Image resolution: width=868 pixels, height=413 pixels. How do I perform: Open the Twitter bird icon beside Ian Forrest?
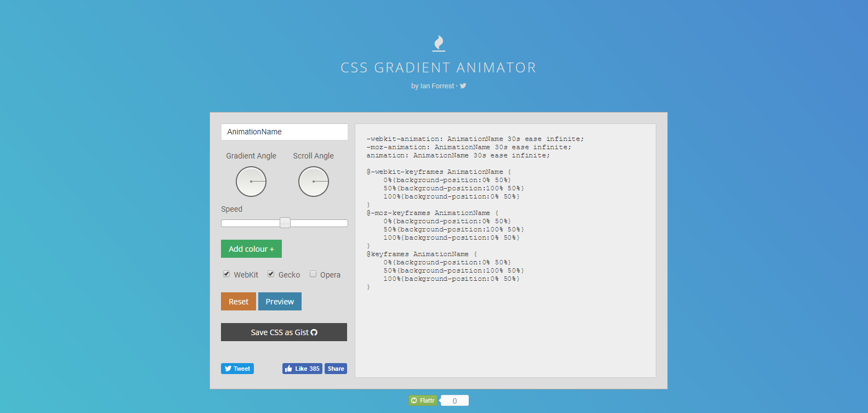point(463,86)
